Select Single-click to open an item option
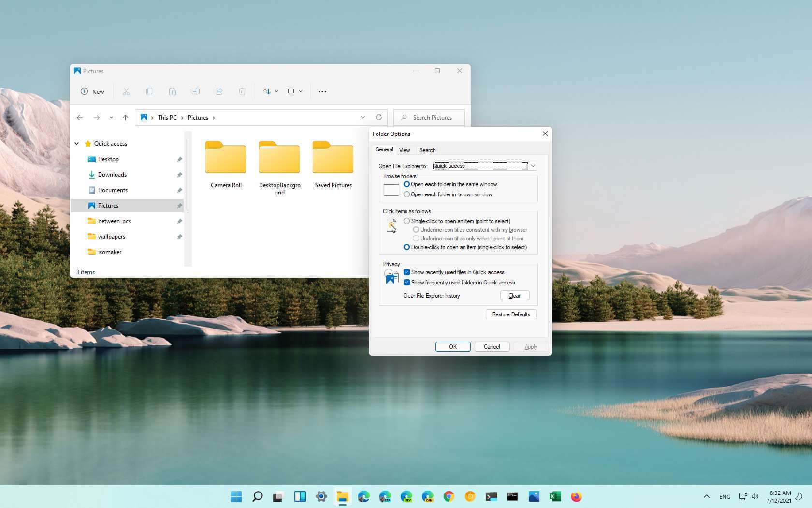Screen dimensions: 812x508 (x=407, y=221)
